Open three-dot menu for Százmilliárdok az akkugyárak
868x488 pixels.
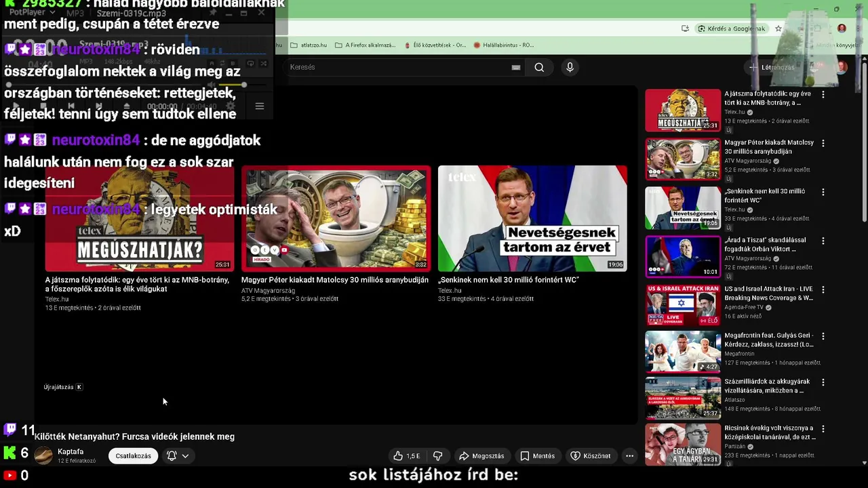[823, 383]
